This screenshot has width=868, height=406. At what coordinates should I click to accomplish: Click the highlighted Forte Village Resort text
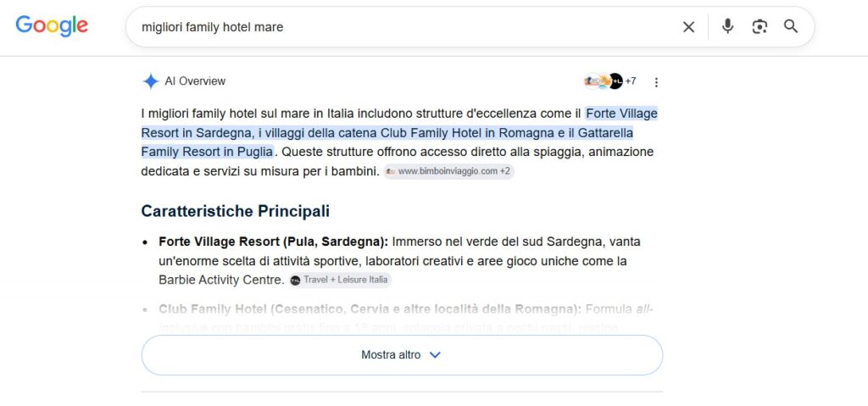[x=621, y=114]
